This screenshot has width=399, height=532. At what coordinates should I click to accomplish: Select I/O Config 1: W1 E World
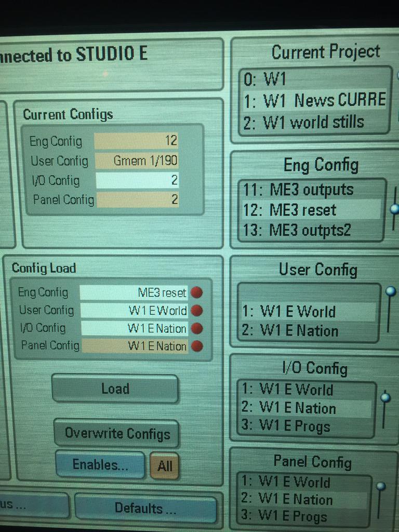(x=306, y=390)
